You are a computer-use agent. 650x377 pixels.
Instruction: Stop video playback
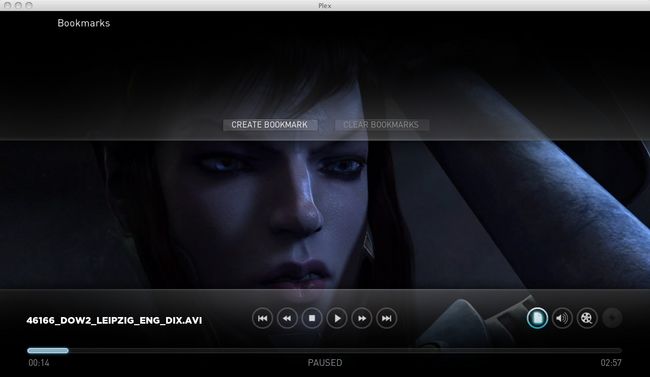[x=312, y=319]
